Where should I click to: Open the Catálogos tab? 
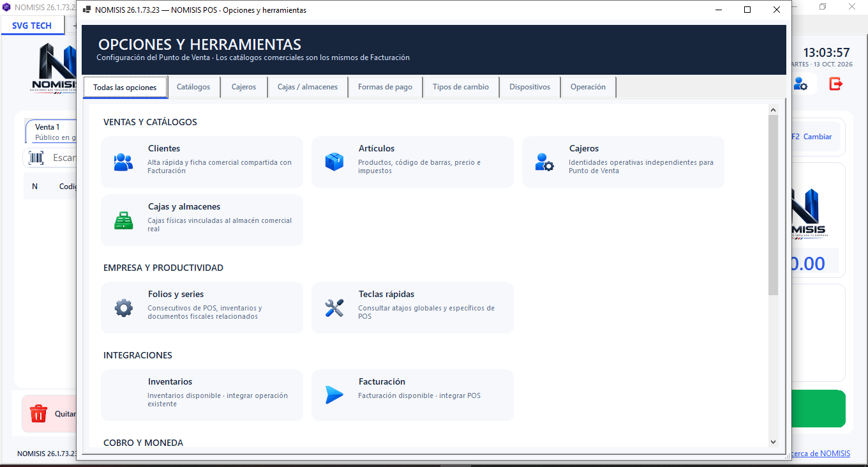click(193, 87)
